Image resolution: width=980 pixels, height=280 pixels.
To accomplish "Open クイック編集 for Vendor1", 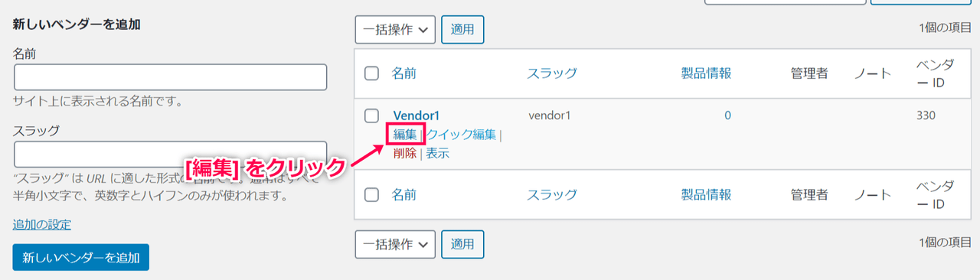I will [462, 135].
